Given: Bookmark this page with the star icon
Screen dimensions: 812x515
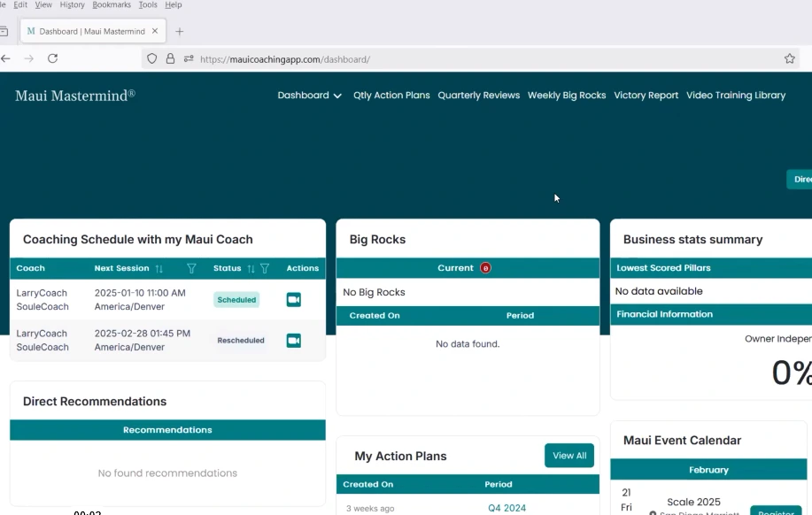Looking at the screenshot, I should (789, 59).
